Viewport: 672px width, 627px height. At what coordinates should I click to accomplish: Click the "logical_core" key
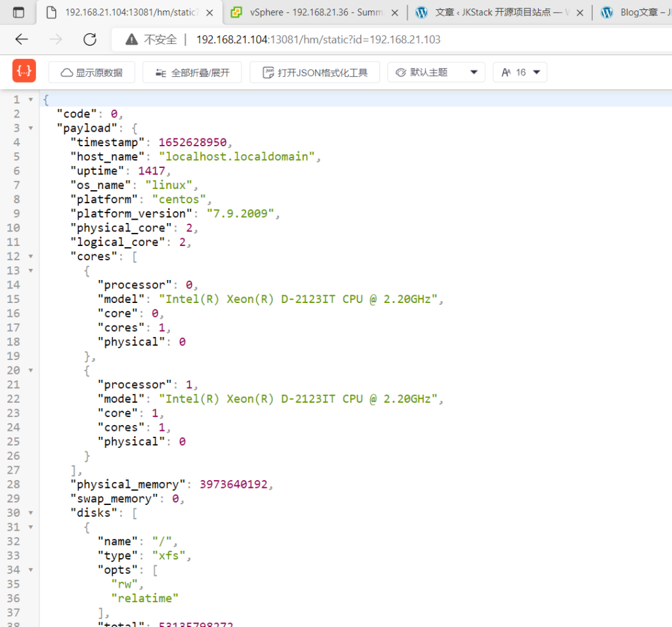pos(118,243)
